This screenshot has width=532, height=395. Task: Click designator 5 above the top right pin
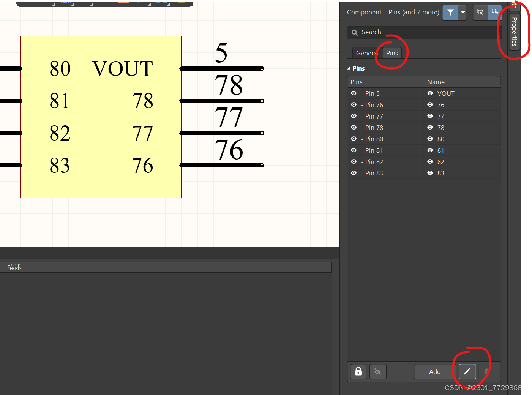[x=221, y=53]
